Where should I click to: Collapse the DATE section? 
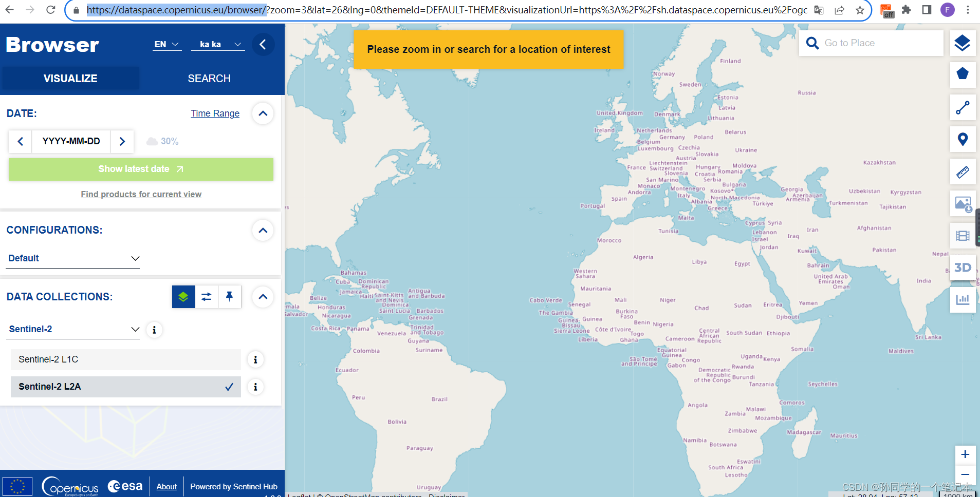point(263,113)
